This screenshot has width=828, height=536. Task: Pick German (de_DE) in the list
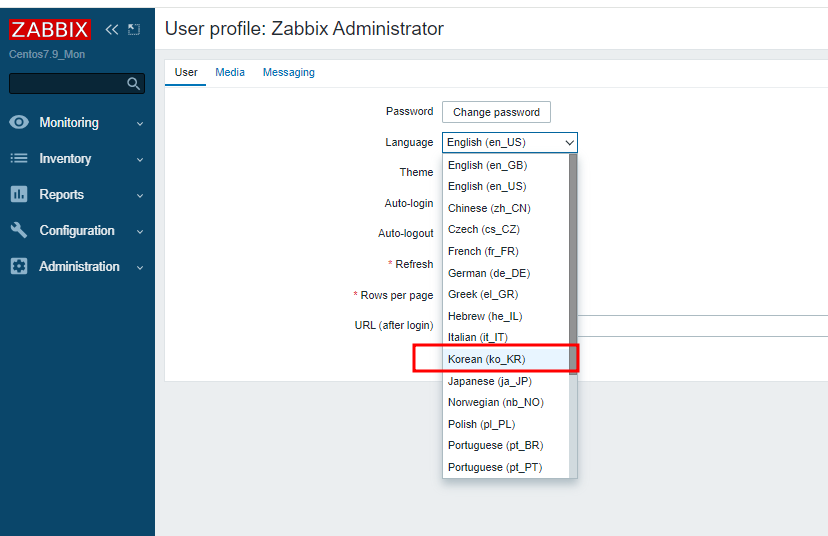[x=506, y=273]
